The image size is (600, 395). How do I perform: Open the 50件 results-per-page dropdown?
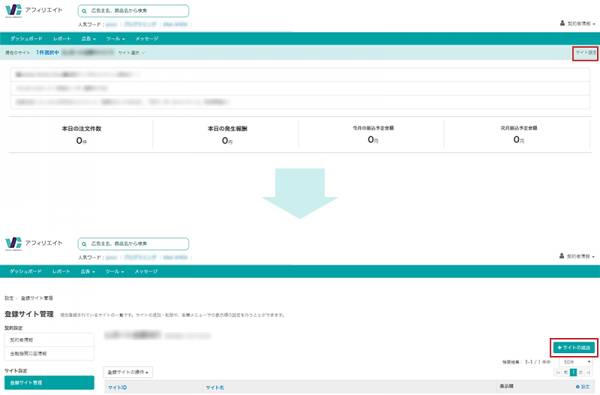point(576,362)
